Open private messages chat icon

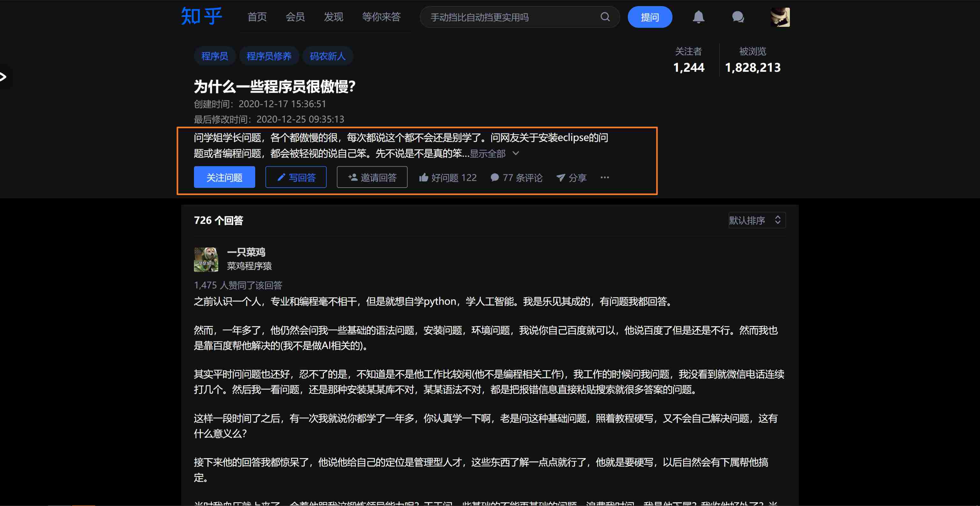point(738,17)
